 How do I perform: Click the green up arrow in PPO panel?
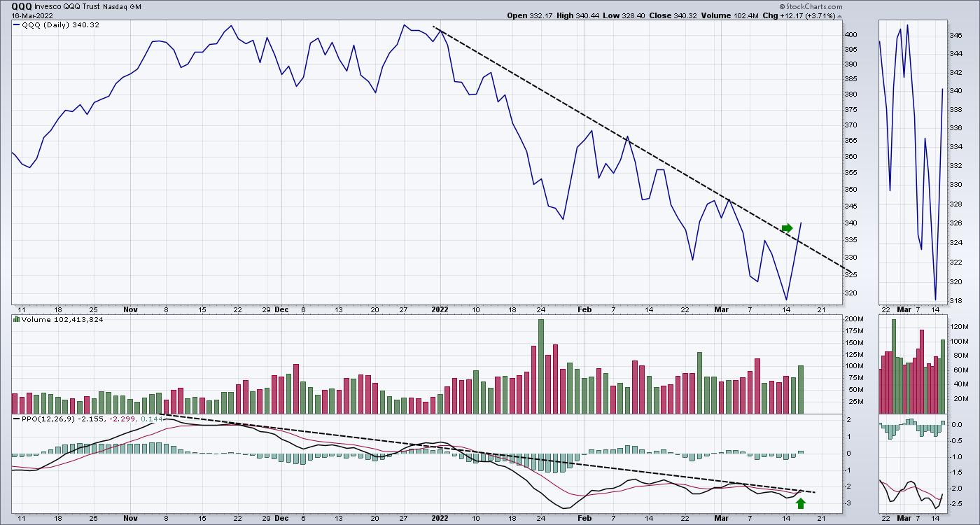point(800,502)
